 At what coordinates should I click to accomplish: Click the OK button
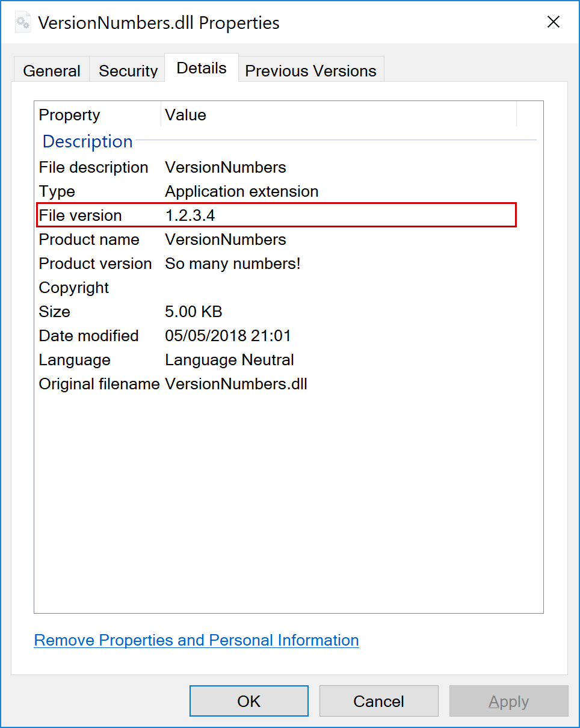click(249, 701)
